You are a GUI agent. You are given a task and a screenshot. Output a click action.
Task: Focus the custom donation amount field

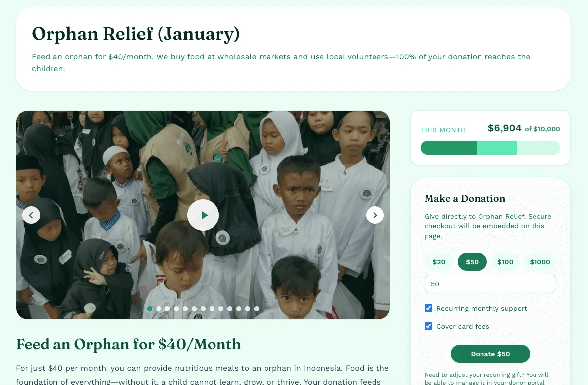(x=490, y=284)
